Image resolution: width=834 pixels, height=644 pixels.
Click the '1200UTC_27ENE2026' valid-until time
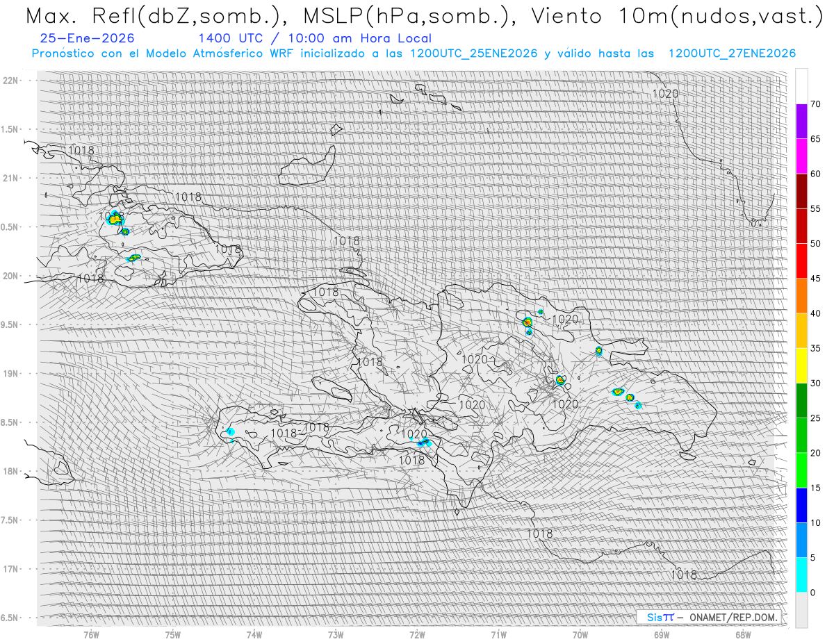pyautogui.click(x=732, y=53)
